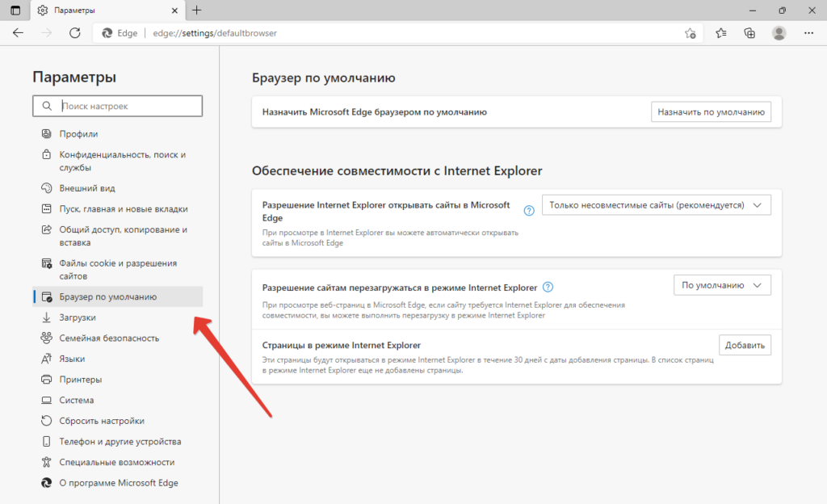Click the lock icon for Конфиденциальность
The image size is (827, 504).
46,154
